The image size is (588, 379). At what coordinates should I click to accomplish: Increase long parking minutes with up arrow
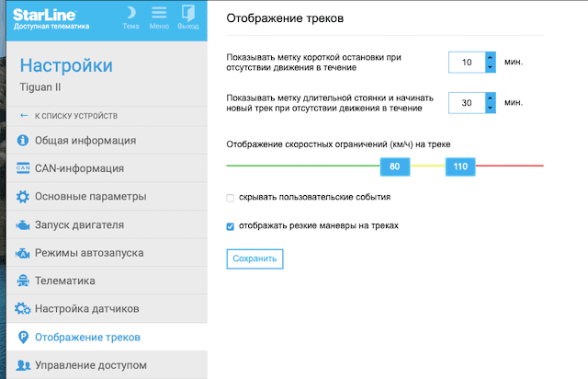[490, 98]
